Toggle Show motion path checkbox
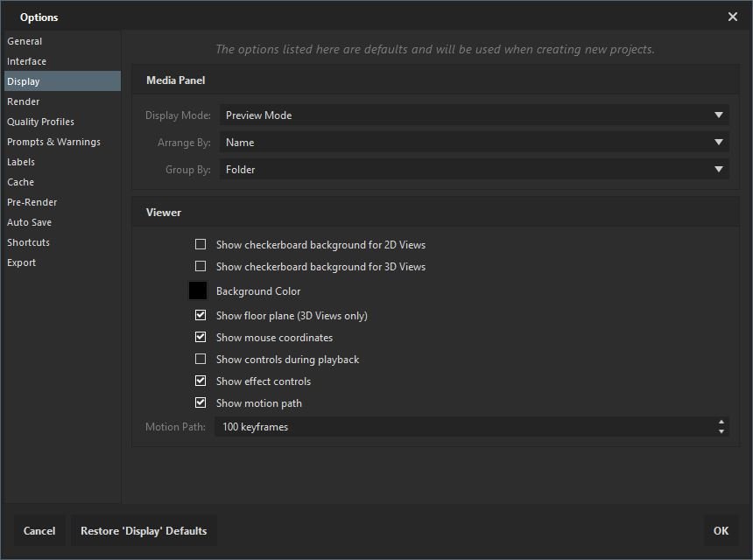Screen dimensions: 753x560 pos(201,403)
